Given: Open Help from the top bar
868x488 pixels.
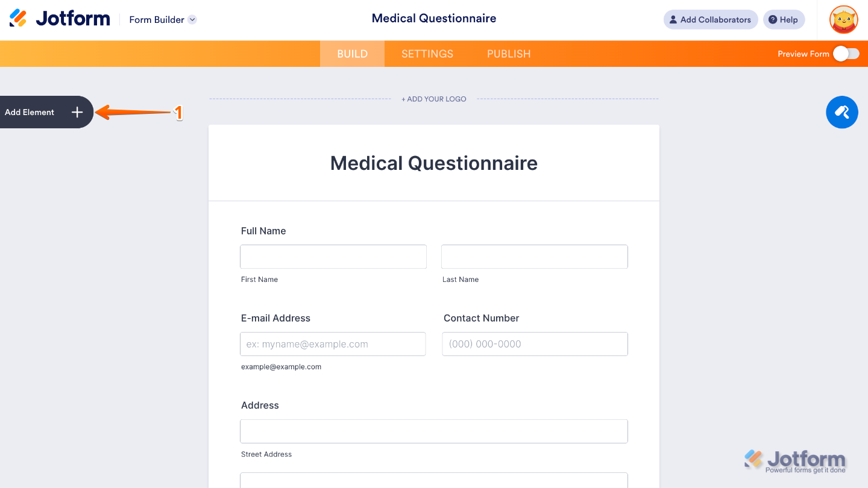Looking at the screenshot, I should [784, 19].
